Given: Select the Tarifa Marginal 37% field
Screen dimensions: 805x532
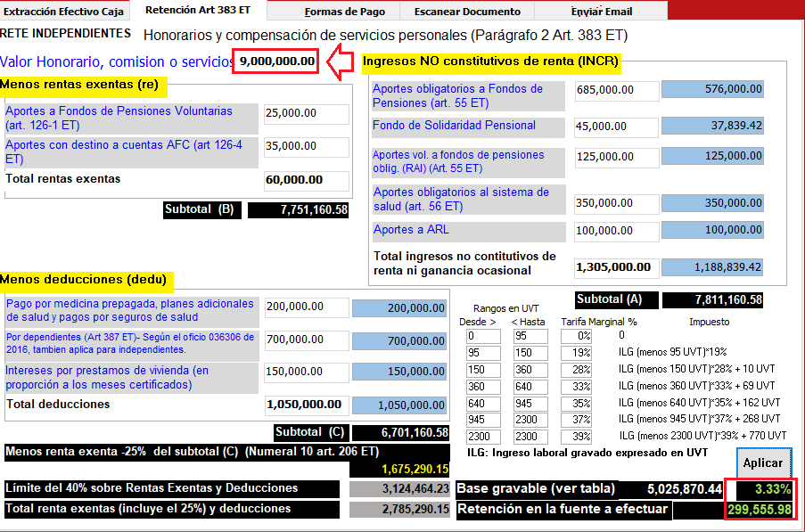Looking at the screenshot, I should [x=576, y=420].
